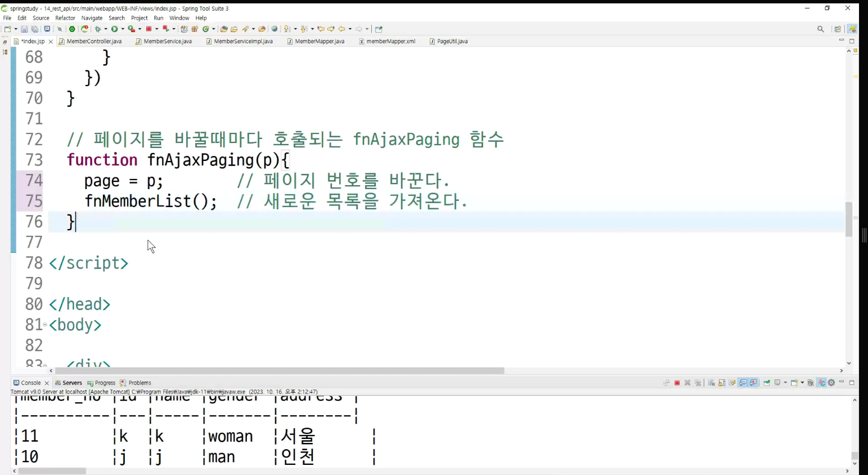Toggle Show Console on standard output change

pos(743,383)
